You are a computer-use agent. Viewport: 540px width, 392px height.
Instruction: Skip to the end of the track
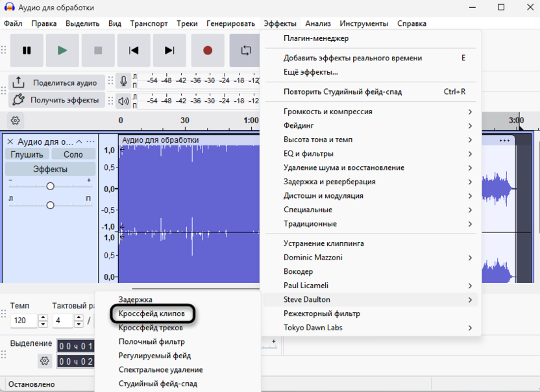pyautogui.click(x=169, y=51)
